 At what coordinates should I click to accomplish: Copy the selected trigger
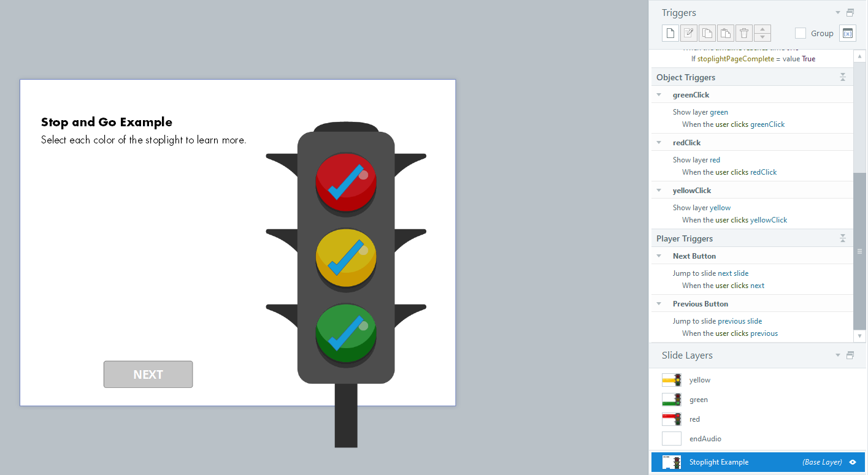(707, 32)
